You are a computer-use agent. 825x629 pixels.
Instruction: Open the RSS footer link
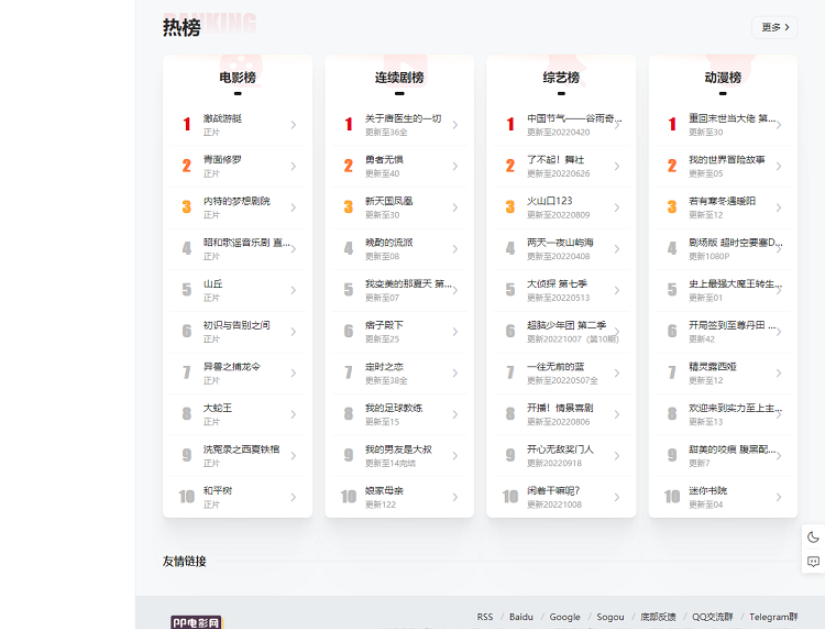[486, 618]
